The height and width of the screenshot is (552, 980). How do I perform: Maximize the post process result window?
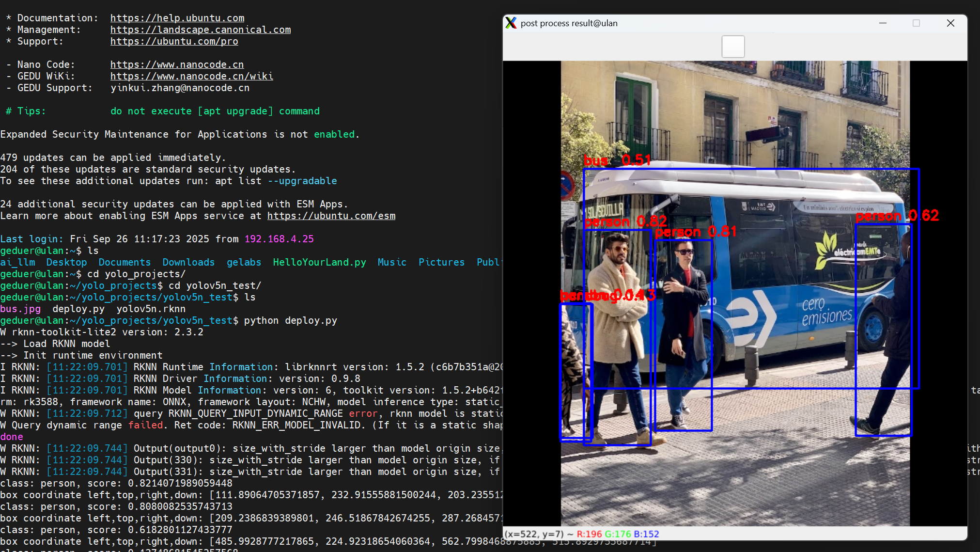(x=916, y=23)
